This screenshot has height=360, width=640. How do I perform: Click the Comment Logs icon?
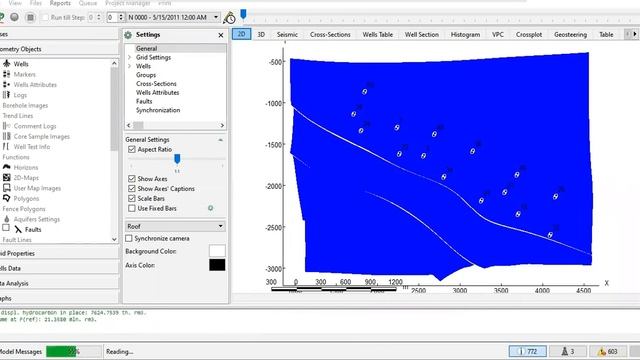coord(7,126)
